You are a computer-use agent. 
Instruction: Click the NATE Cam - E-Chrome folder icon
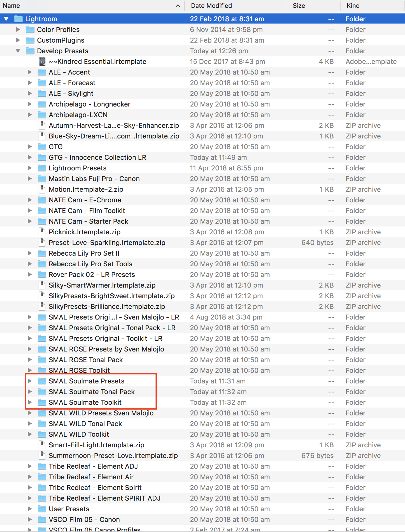42,200
